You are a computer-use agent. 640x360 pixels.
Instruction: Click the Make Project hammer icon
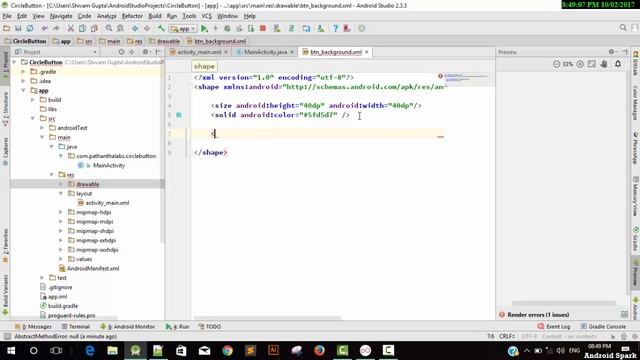click(161, 29)
